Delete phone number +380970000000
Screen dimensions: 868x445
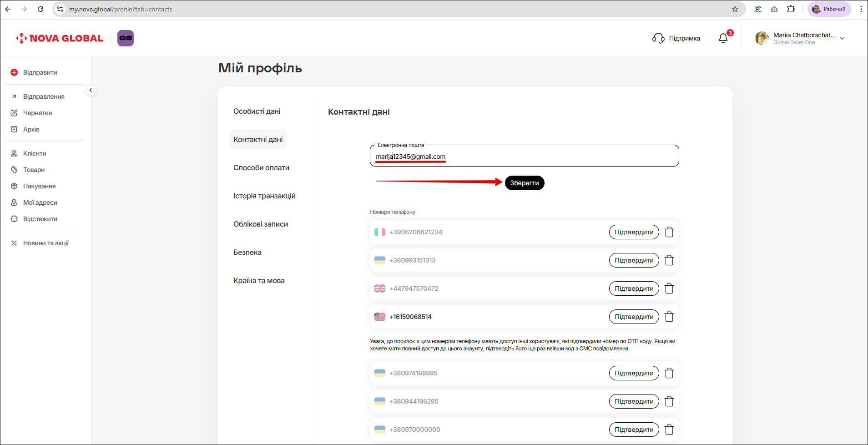pyautogui.click(x=669, y=430)
